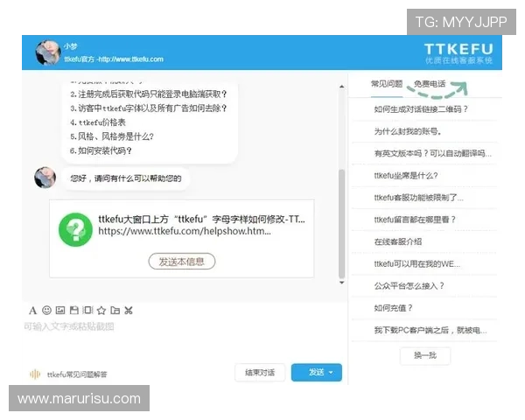The height and width of the screenshot is (420, 525).
Task: Click the agent name 小梦
Action: (x=71, y=46)
